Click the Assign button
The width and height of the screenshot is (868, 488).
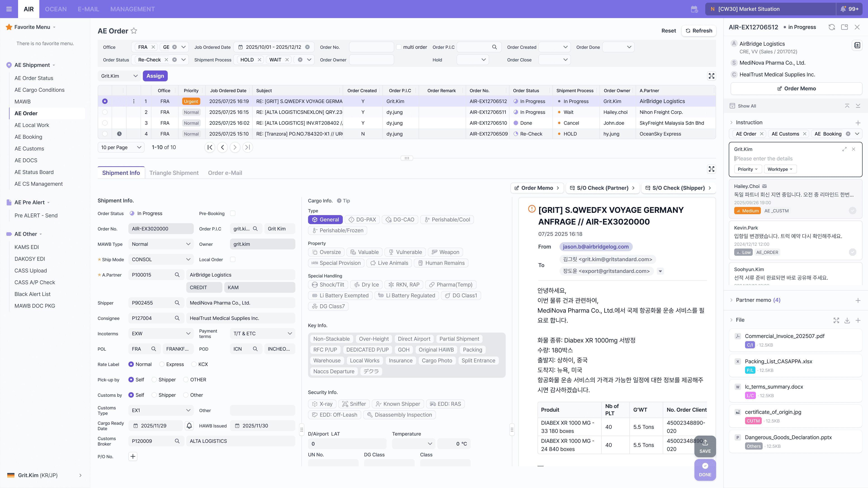pyautogui.click(x=155, y=76)
